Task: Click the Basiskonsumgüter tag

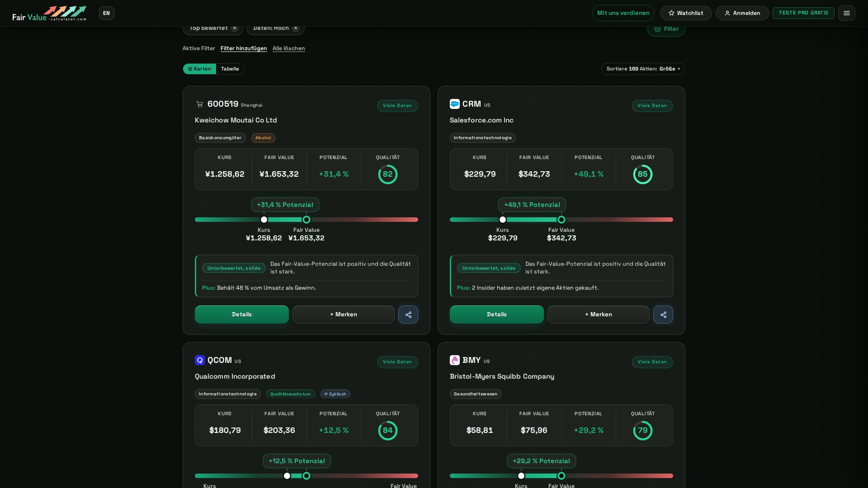Action: pyautogui.click(x=220, y=138)
